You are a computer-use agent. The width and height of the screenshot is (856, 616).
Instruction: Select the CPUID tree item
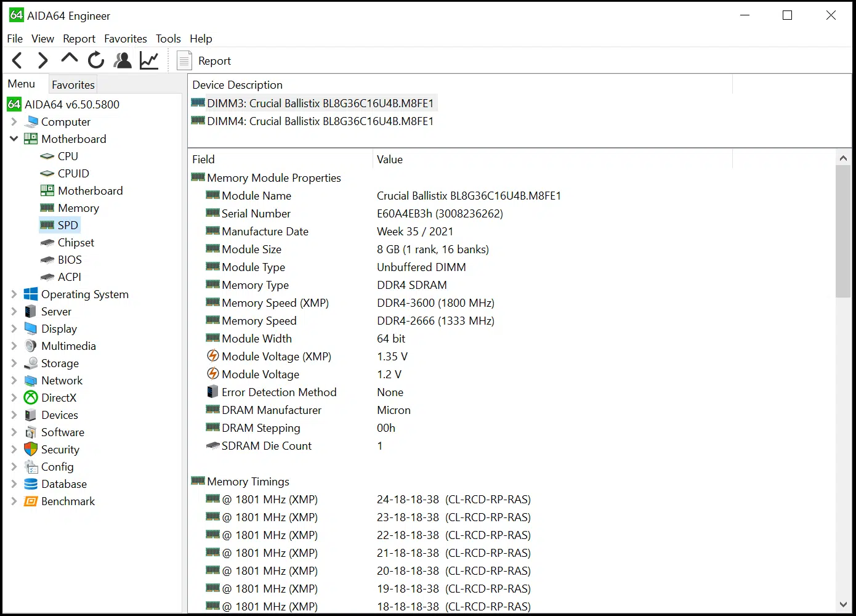tap(73, 174)
